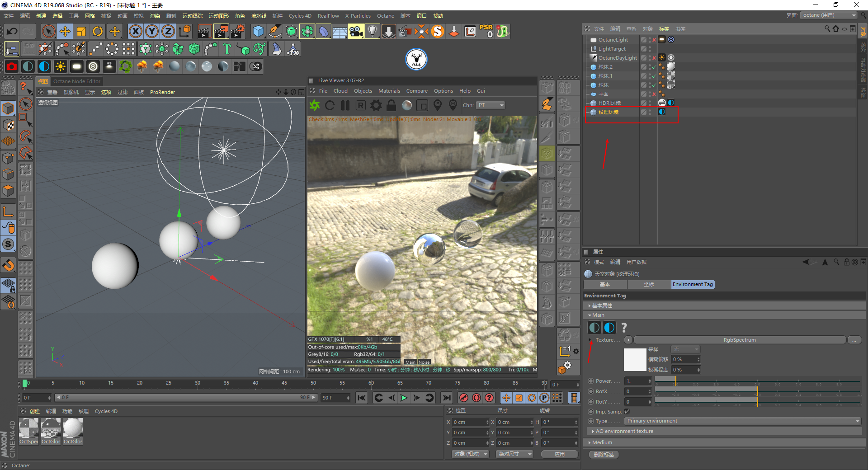
Task: Toggle Type parameter radio dot
Action: (x=591, y=421)
